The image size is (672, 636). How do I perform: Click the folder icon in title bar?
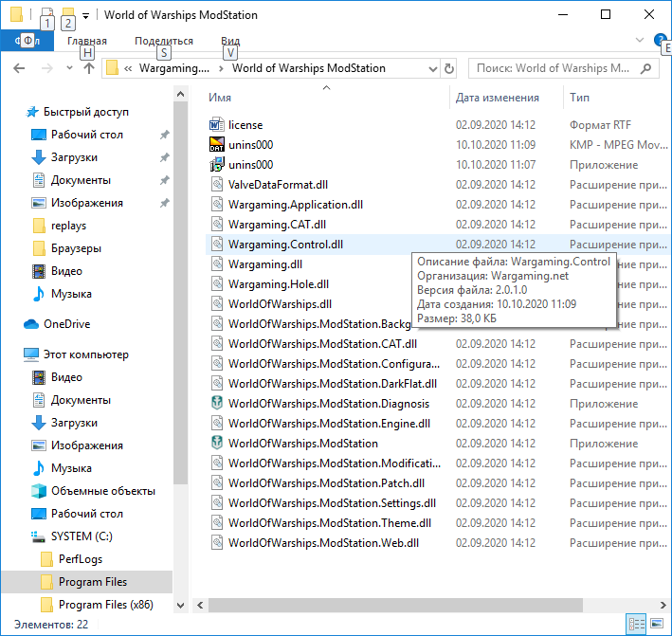(x=16, y=14)
